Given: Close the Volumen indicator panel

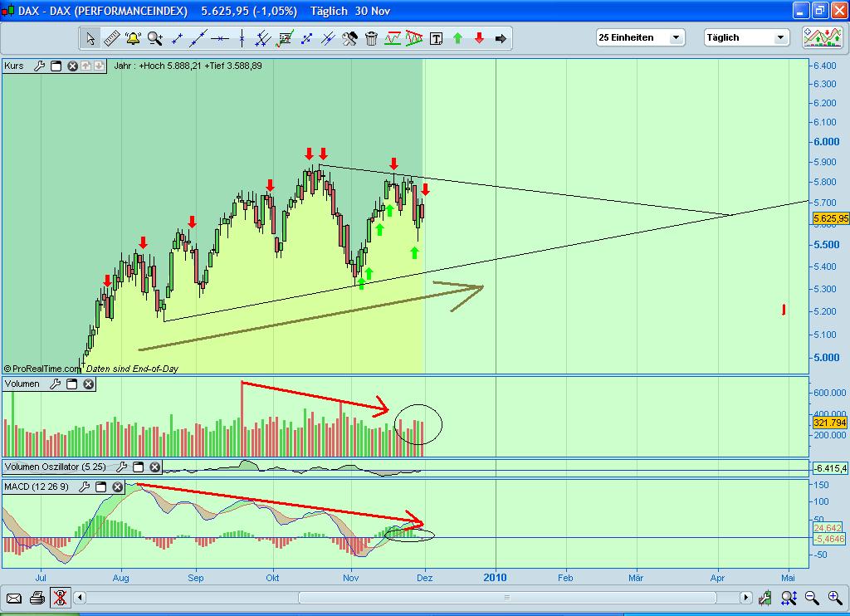Looking at the screenshot, I should click(89, 384).
